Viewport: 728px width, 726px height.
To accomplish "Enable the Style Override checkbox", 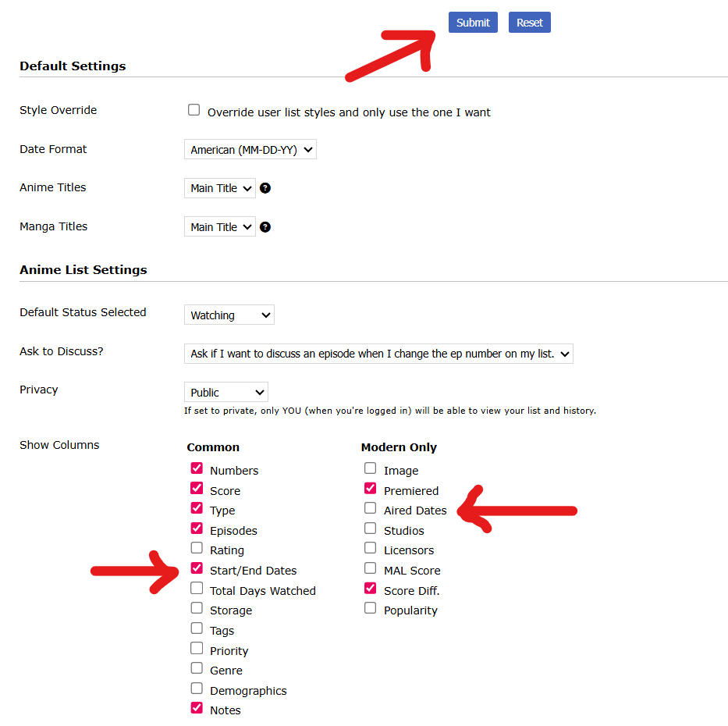I will (194, 110).
